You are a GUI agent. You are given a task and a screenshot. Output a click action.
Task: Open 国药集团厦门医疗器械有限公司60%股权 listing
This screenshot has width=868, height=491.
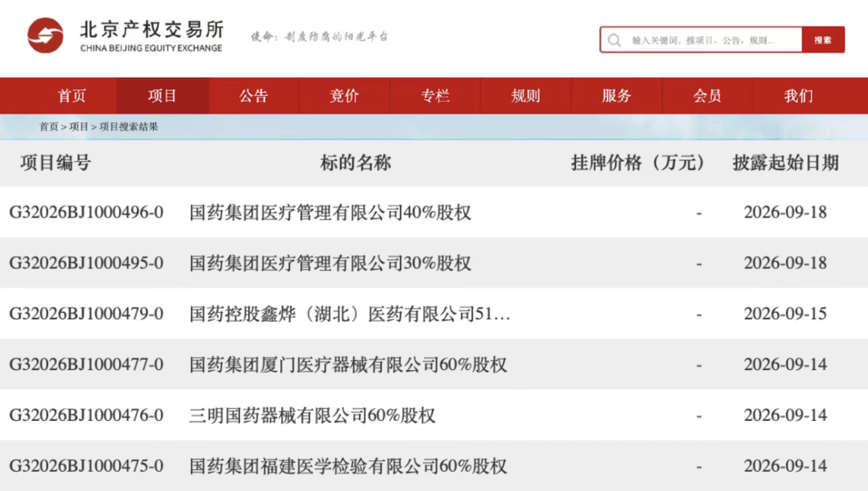pyautogui.click(x=348, y=365)
